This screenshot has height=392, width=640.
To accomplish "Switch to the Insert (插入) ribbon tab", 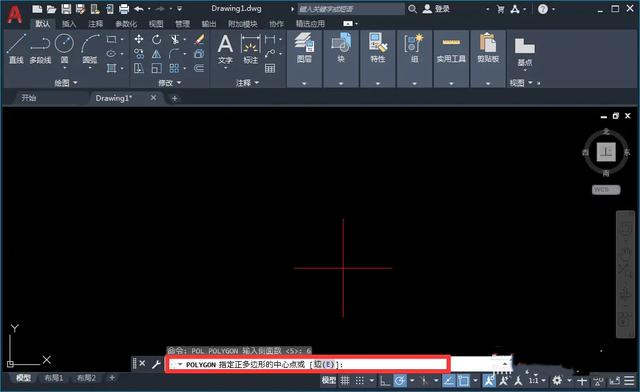I will pyautogui.click(x=69, y=24).
